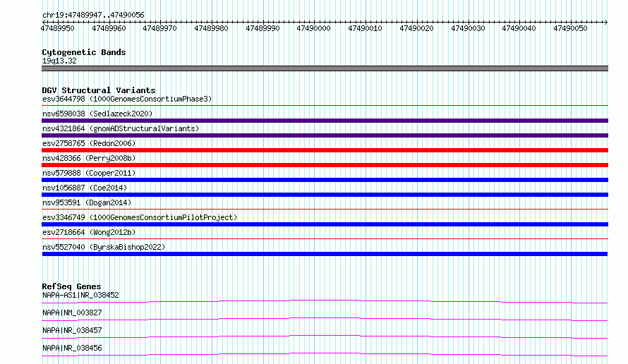Image resolution: width=628 pixels, height=364 pixels.
Task: Click the blue bar under nsv5527040
Action: (325, 254)
